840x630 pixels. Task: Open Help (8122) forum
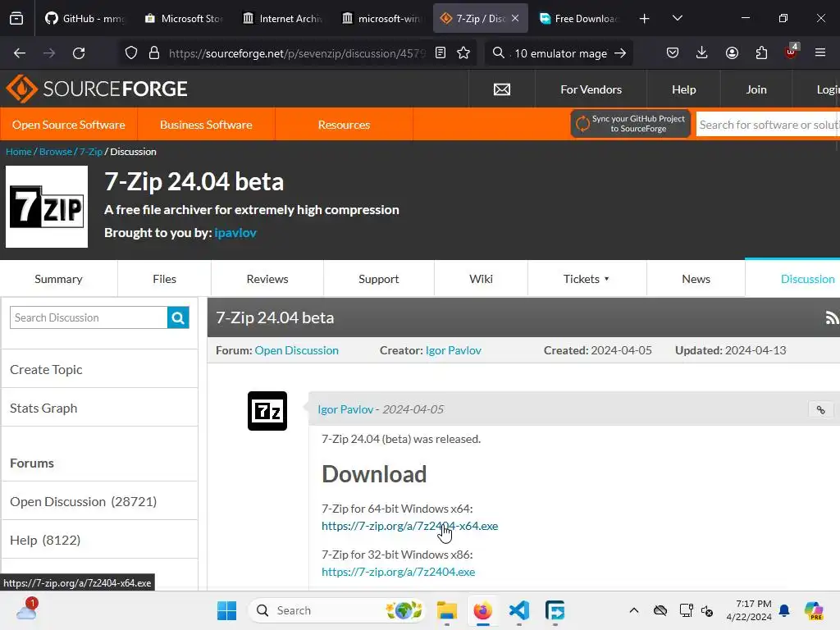point(45,540)
